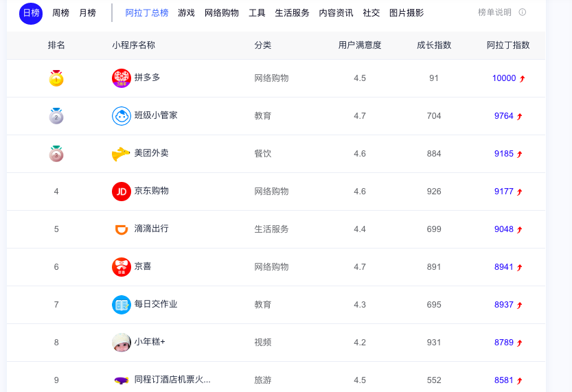Viewport: 572px width, 392px height.
Task: Click the growth index value 931
Action: (434, 343)
